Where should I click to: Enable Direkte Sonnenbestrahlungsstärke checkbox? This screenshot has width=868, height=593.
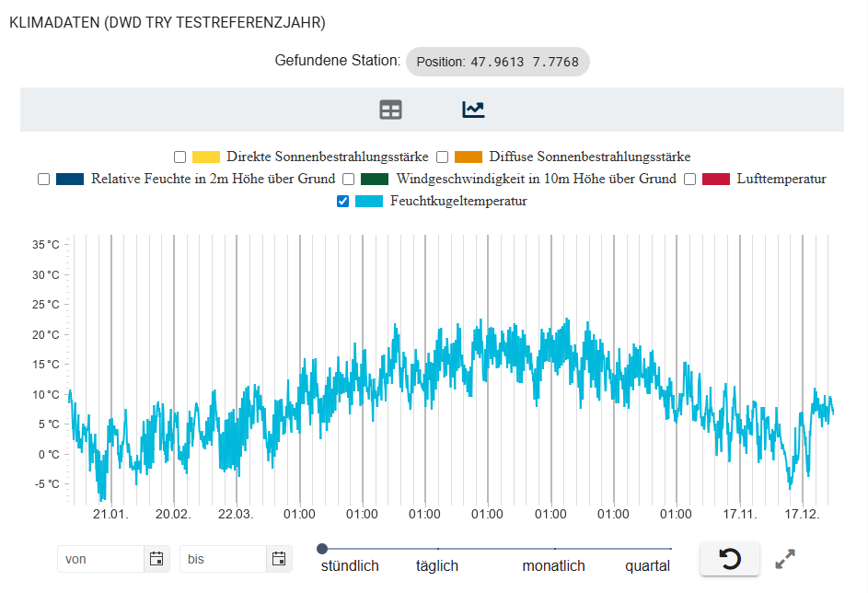pyautogui.click(x=180, y=157)
